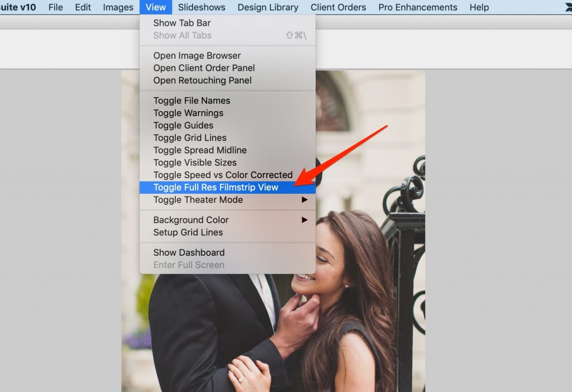
Task: Toggle Speed vs Color Corrected
Action: point(228,175)
